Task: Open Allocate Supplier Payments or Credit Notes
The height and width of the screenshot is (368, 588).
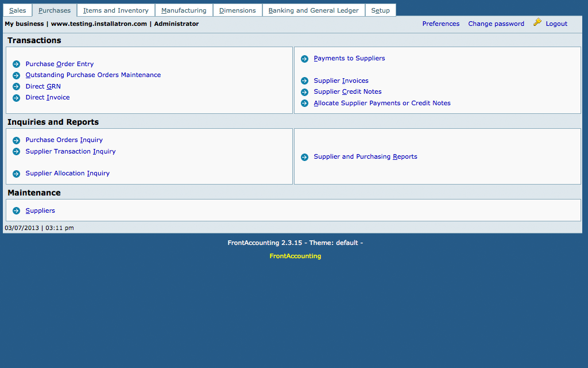Action: [382, 103]
